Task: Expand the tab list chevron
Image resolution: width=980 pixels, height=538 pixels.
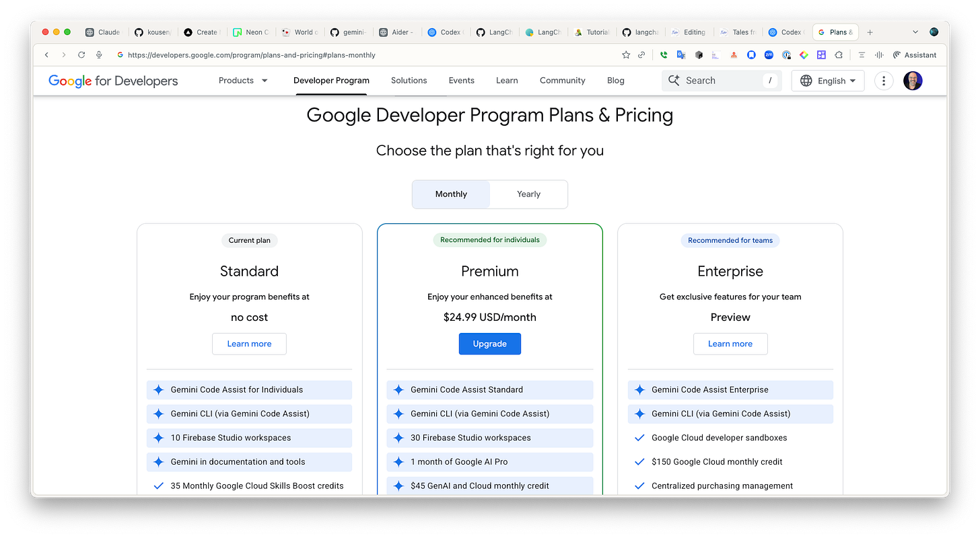Action: coord(915,32)
